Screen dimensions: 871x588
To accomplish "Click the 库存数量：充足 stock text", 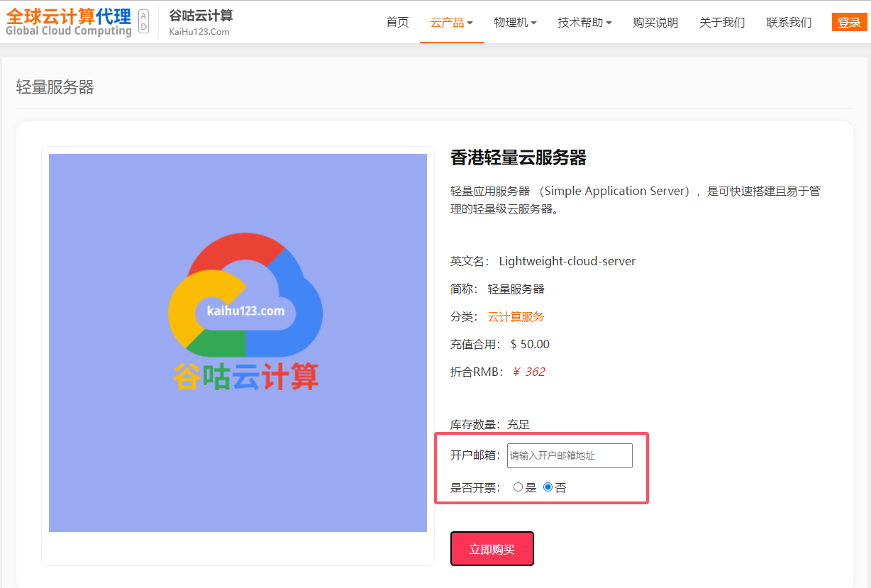I will click(x=490, y=425).
